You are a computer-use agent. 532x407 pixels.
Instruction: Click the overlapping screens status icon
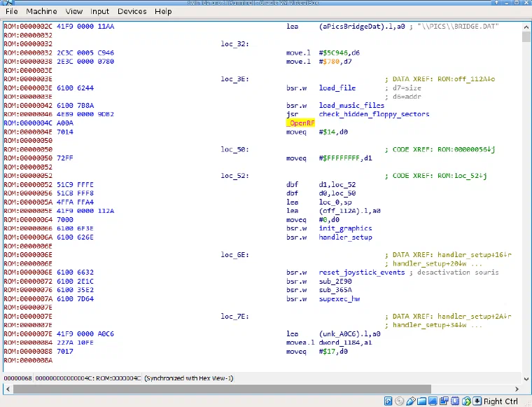pyautogui.click(x=444, y=401)
